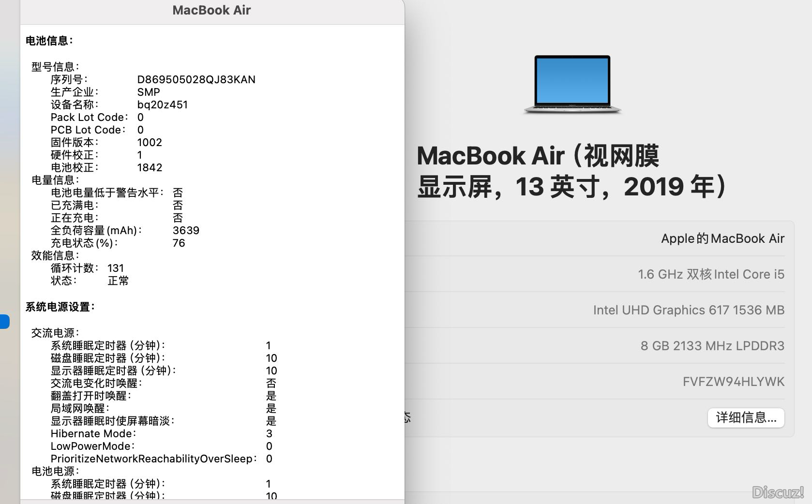The width and height of the screenshot is (812, 504).
Task: Click the 系统电源设置 heading
Action: 60,307
